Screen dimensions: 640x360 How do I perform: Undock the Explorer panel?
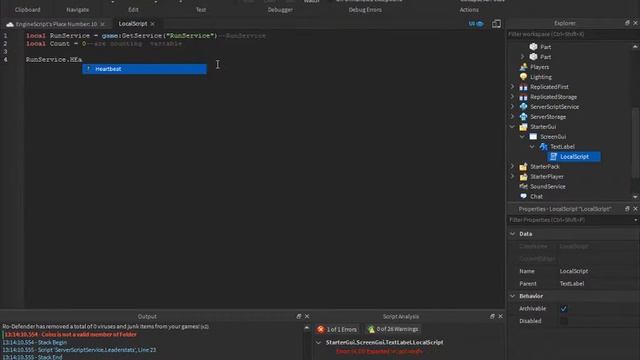[x=627, y=23]
